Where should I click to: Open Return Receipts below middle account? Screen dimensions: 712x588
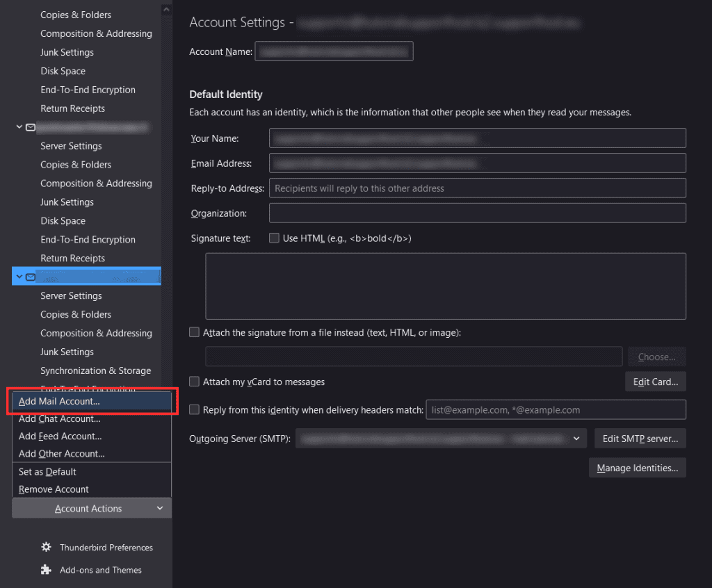[72, 258]
